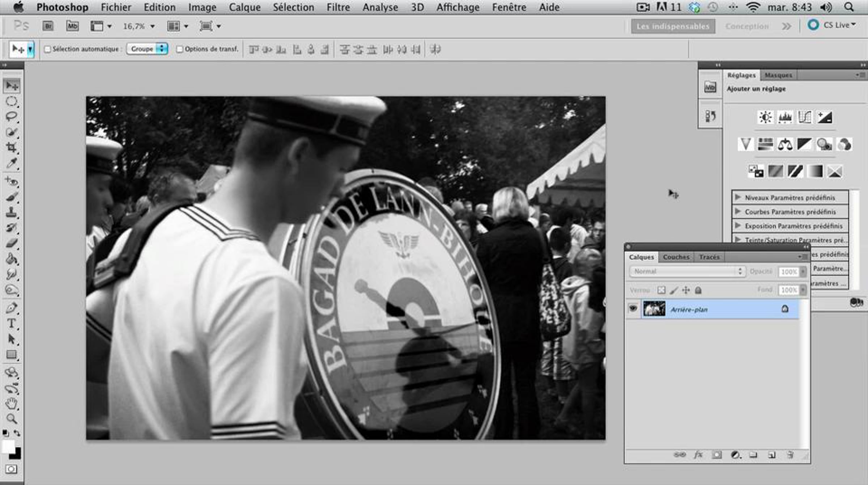Select the Zoom magnifier tool
Screen dimensions: 868x485
click(x=11, y=419)
